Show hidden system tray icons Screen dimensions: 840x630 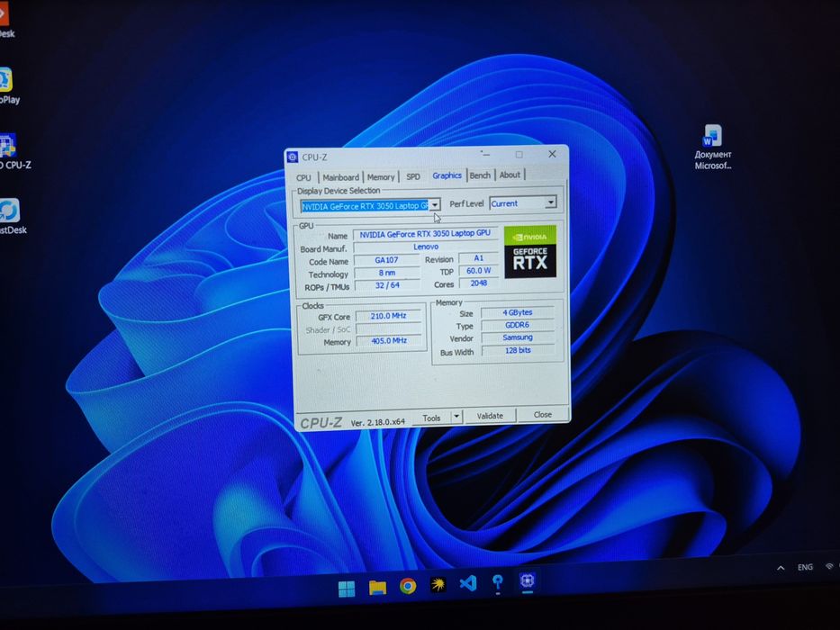(781, 568)
